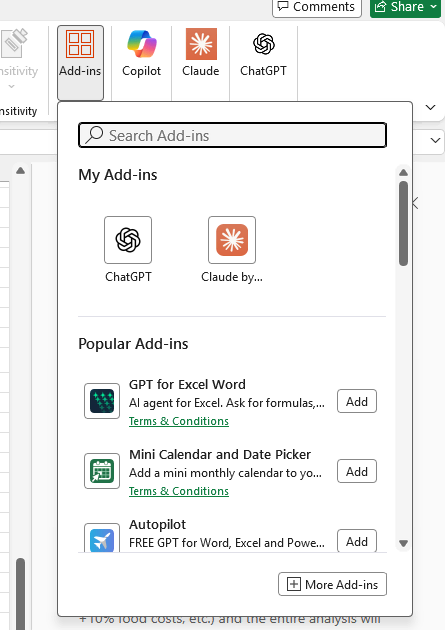Image resolution: width=445 pixels, height=630 pixels.
Task: Open the Add-ins ribbon button
Action: [x=80, y=62]
